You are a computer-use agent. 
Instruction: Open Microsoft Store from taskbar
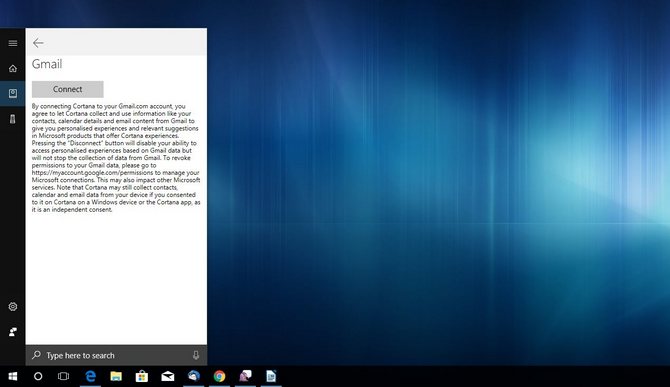coord(141,376)
